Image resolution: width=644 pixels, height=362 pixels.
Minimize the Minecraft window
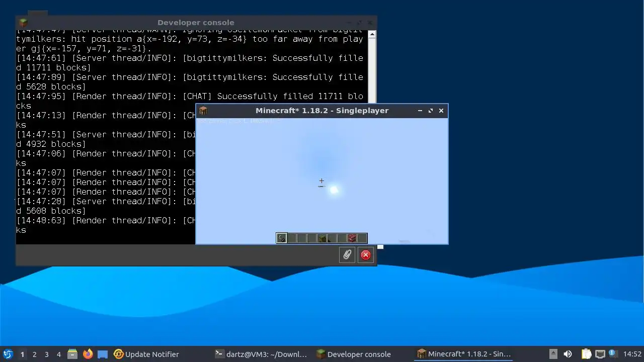[x=420, y=111]
